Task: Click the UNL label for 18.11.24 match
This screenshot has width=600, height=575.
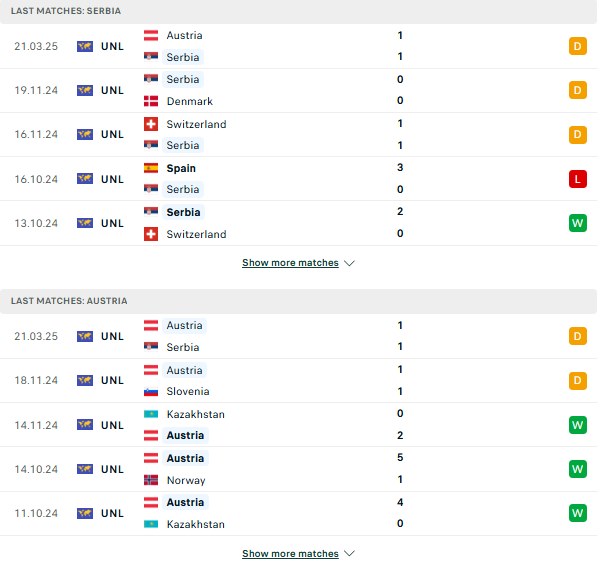Action: 112,381
